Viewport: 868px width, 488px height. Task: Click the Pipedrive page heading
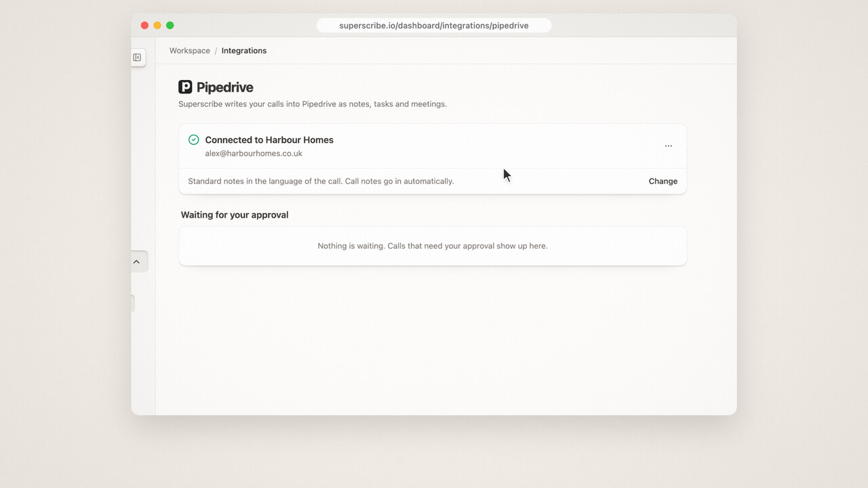point(225,87)
